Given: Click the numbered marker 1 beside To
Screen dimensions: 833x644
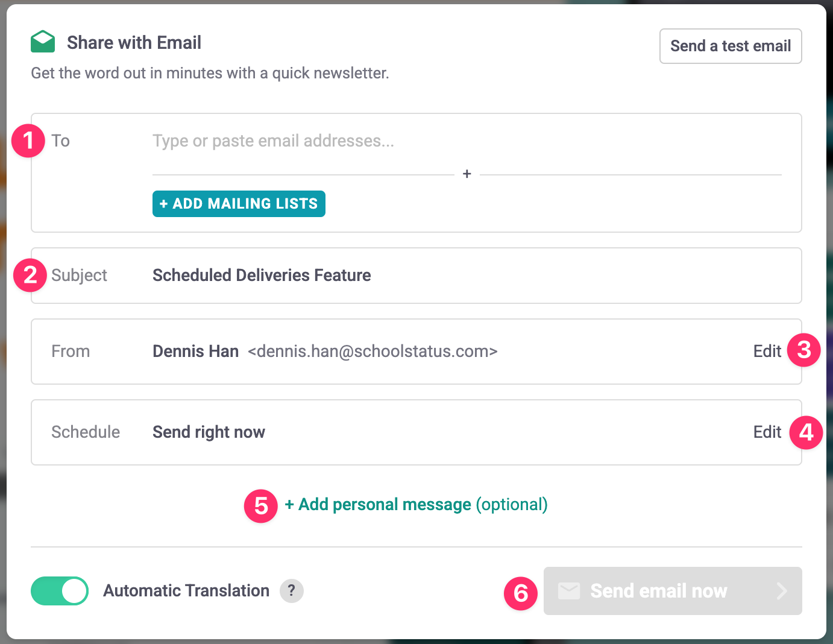Looking at the screenshot, I should pos(28,140).
